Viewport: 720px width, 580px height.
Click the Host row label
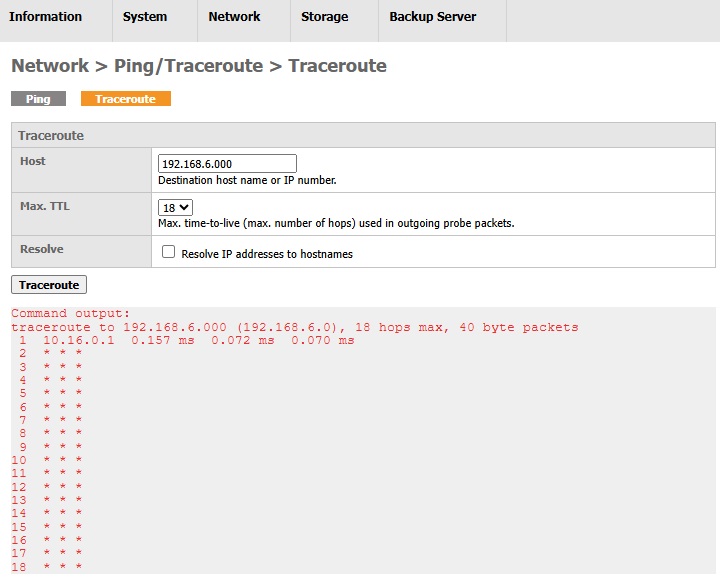(x=33, y=161)
